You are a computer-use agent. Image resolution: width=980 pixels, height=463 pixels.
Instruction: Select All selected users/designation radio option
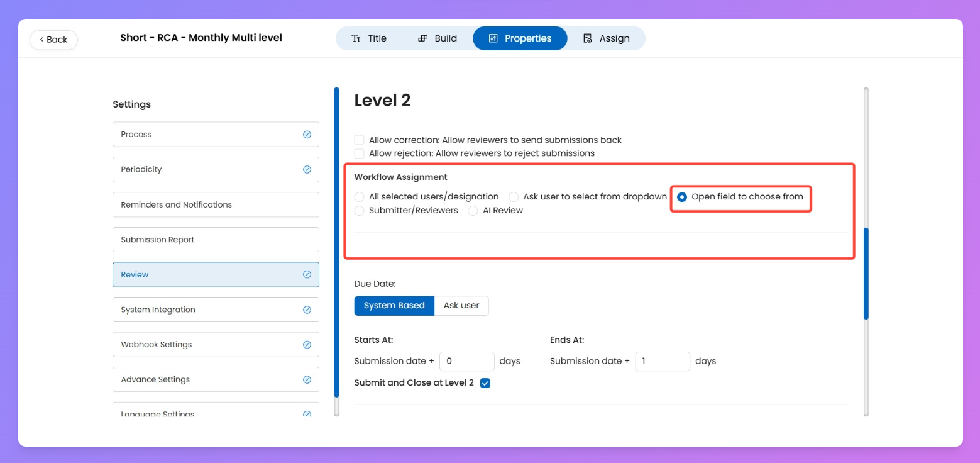(360, 197)
